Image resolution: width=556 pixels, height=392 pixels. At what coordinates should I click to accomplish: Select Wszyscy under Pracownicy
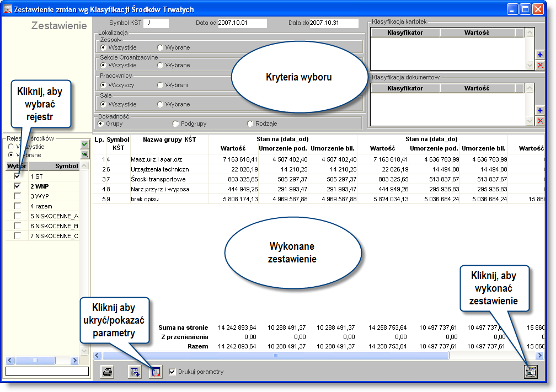click(x=103, y=85)
